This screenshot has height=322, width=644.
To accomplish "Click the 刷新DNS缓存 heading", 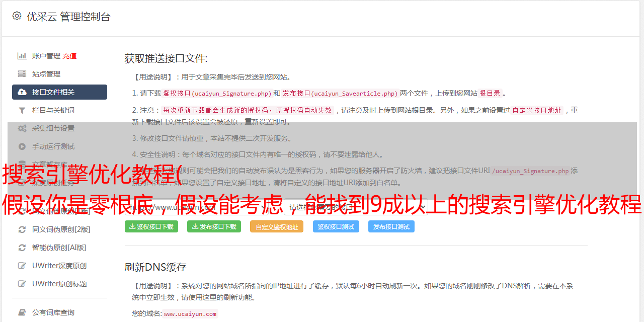I will 155,267.
